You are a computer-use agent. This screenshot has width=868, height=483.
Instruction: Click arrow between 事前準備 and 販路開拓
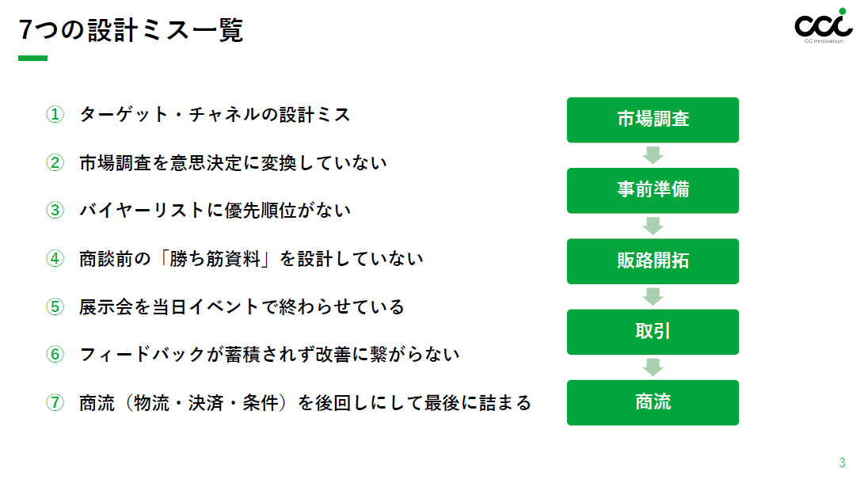click(x=653, y=226)
